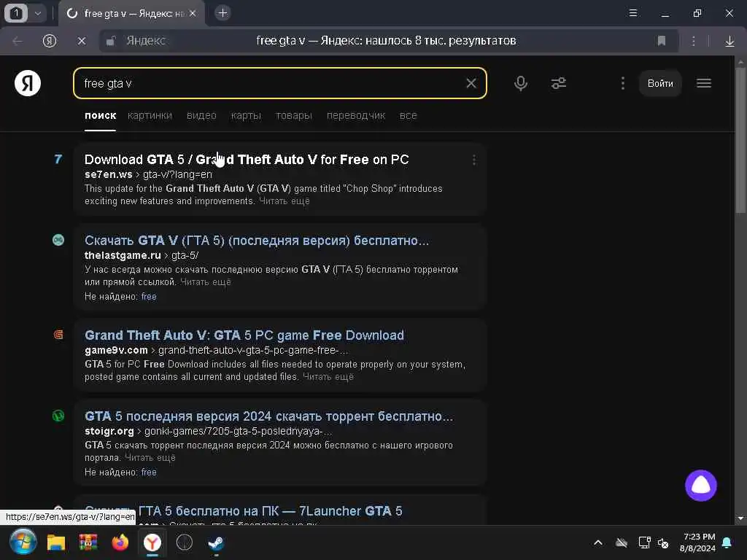Bookmark this page icon in address bar

click(x=661, y=41)
